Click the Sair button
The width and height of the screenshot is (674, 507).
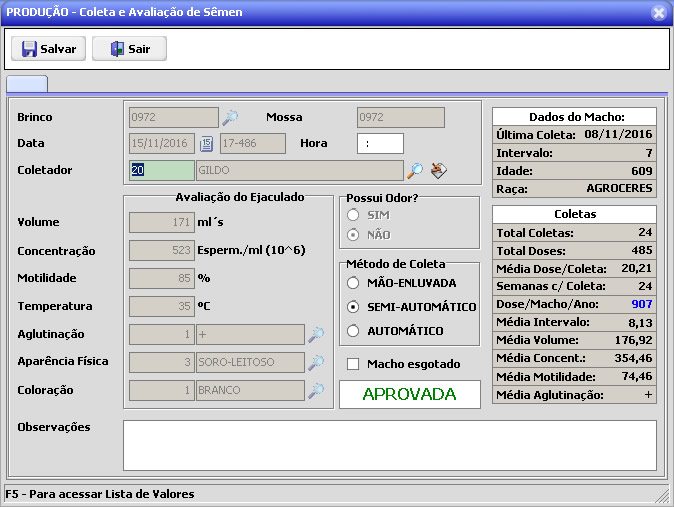[129, 49]
